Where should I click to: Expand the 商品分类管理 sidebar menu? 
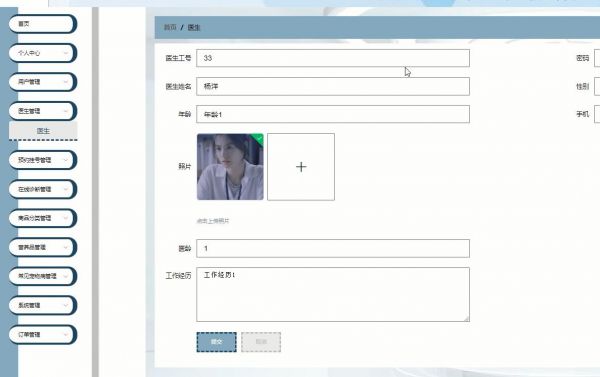click(42, 218)
